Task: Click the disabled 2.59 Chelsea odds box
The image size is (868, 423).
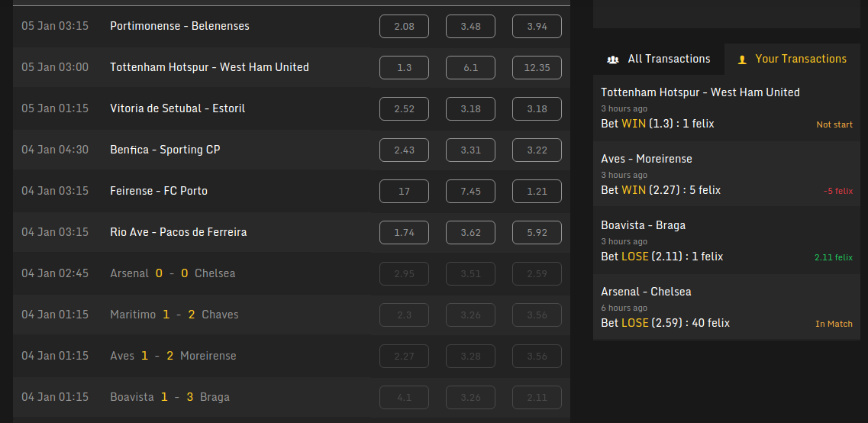Action: click(x=537, y=273)
